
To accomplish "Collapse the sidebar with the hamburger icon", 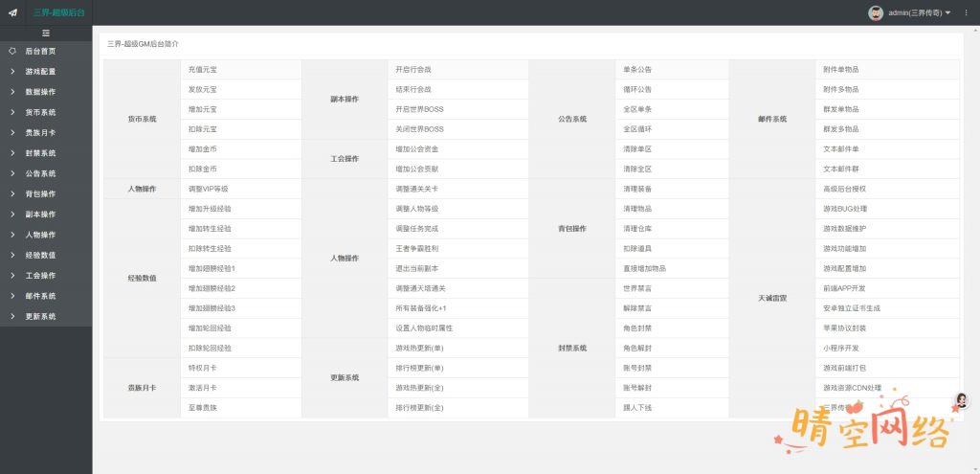I will pos(46,33).
